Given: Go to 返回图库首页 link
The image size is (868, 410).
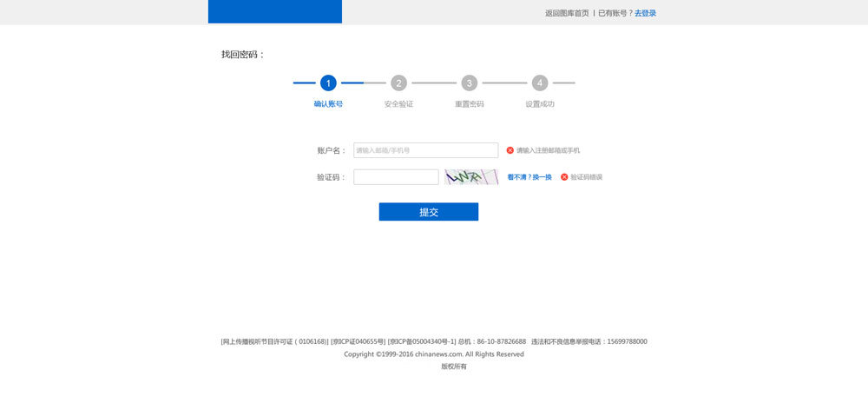Looking at the screenshot, I should pos(567,13).
